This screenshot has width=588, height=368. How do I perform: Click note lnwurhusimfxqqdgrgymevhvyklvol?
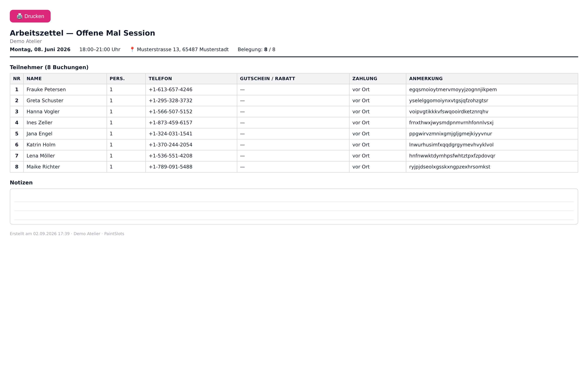(451, 145)
